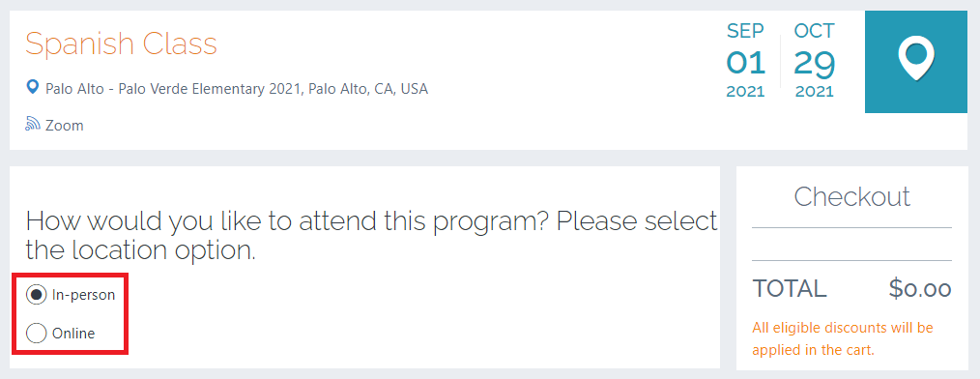Click the $0.00 total amount
This screenshot has height=379, width=980.
pos(920,288)
